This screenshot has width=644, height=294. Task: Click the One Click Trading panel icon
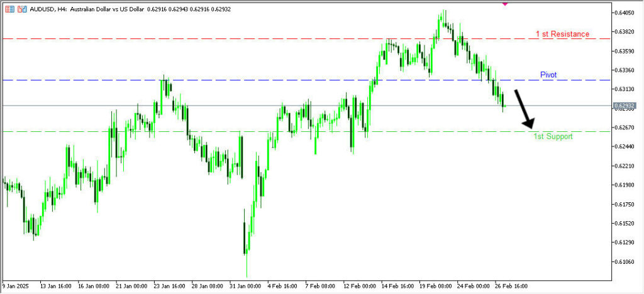coord(9,9)
